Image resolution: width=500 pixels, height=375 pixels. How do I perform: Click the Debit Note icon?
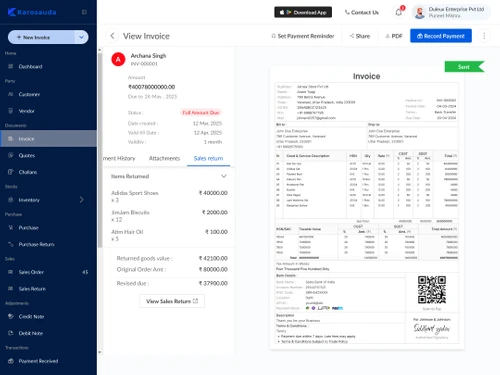pyautogui.click(x=11, y=333)
